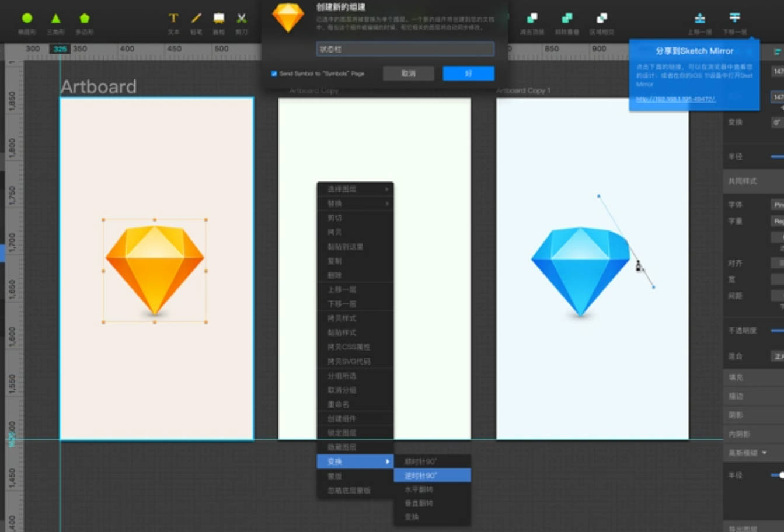Choose 水平翻转 from the transform submenu
Screen dimensions: 784x532
(432, 489)
